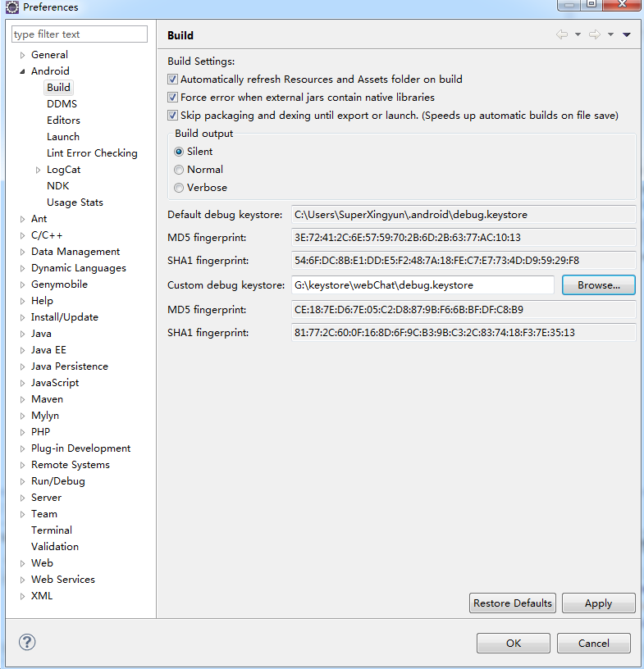Viewport: 644px width, 669px height.
Task: Disable skip packaging and dexing checkbox
Action: tap(172, 116)
